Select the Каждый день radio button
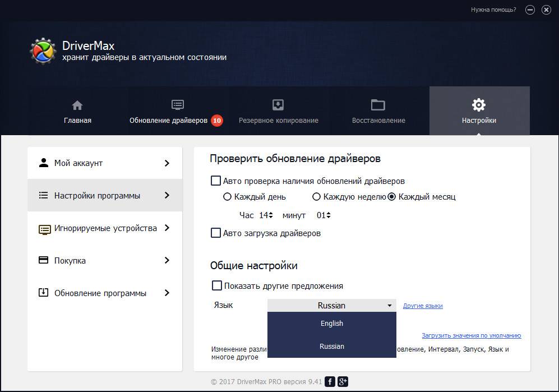This screenshot has height=392, width=559. (x=227, y=196)
